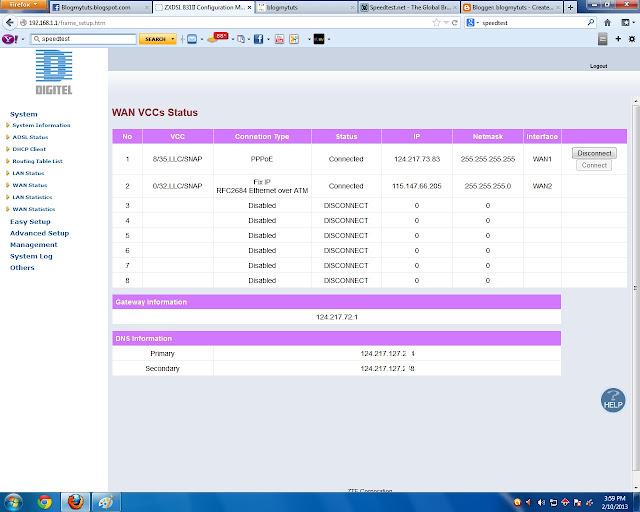
Task: Click the DIGITEL logo
Action: pyautogui.click(x=54, y=72)
